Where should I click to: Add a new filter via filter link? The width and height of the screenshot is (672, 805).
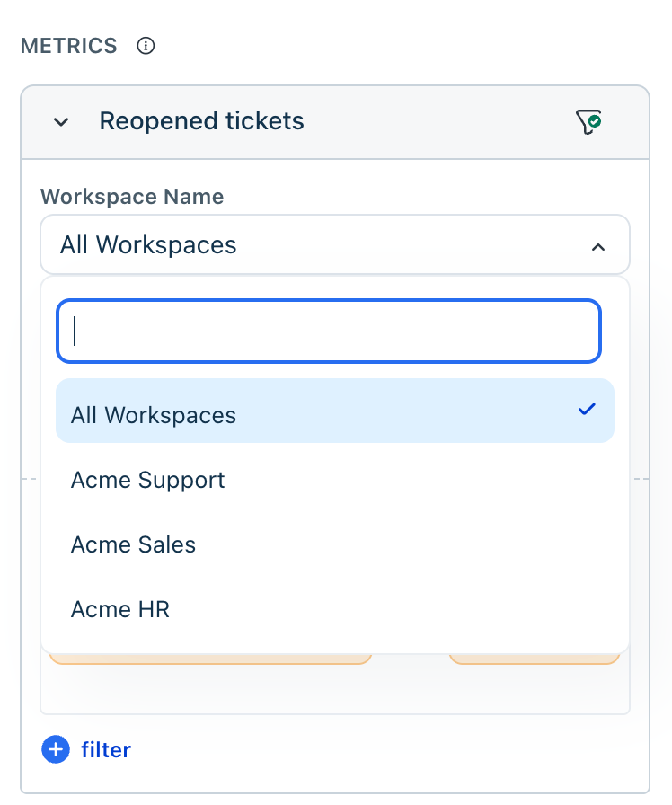pos(106,750)
